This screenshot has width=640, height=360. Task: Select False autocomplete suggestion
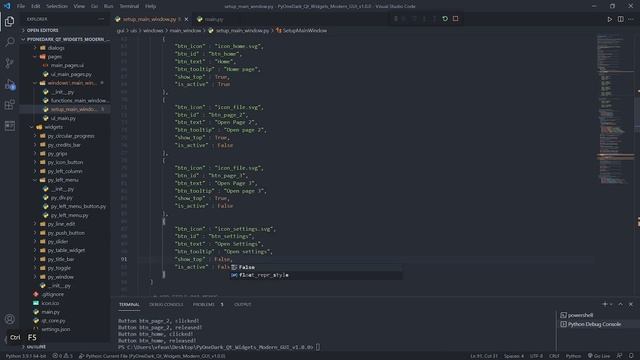tap(316, 267)
